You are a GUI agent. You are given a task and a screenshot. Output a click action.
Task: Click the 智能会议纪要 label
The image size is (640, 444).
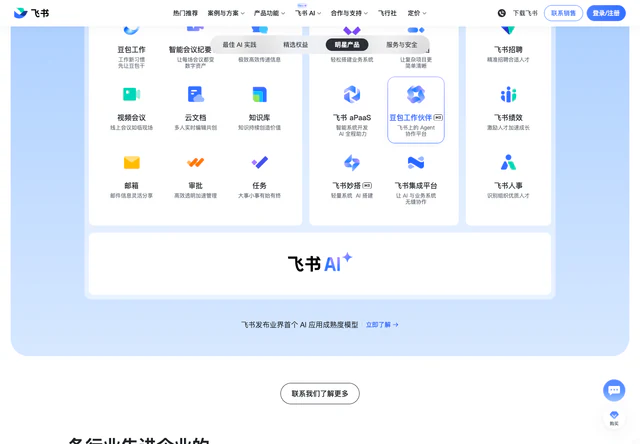[190, 49]
